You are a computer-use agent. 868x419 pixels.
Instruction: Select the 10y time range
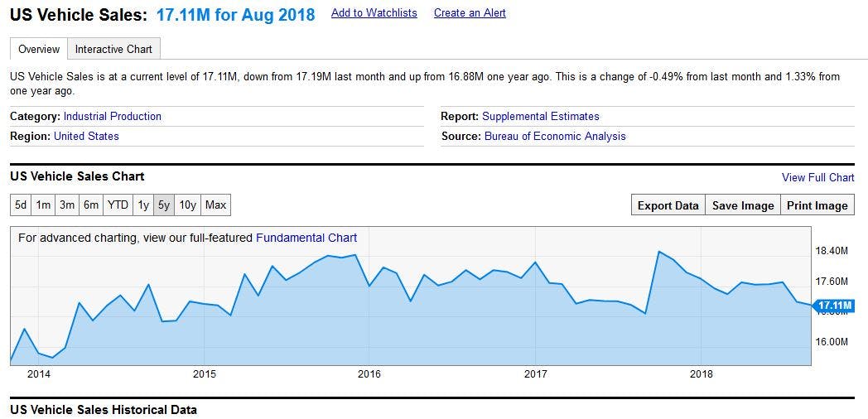coord(188,205)
